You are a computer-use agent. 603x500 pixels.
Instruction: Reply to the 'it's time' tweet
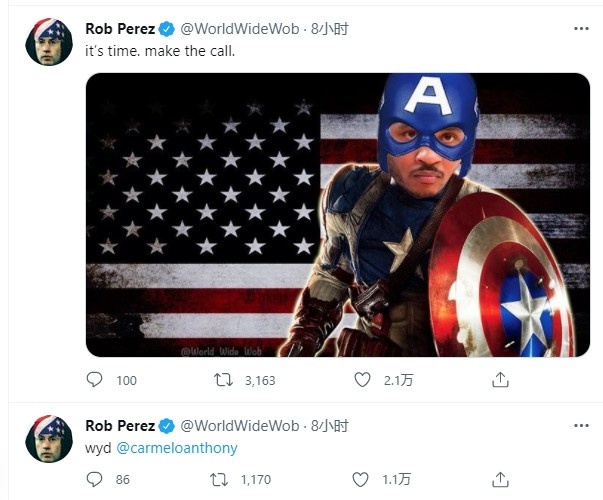click(95, 380)
